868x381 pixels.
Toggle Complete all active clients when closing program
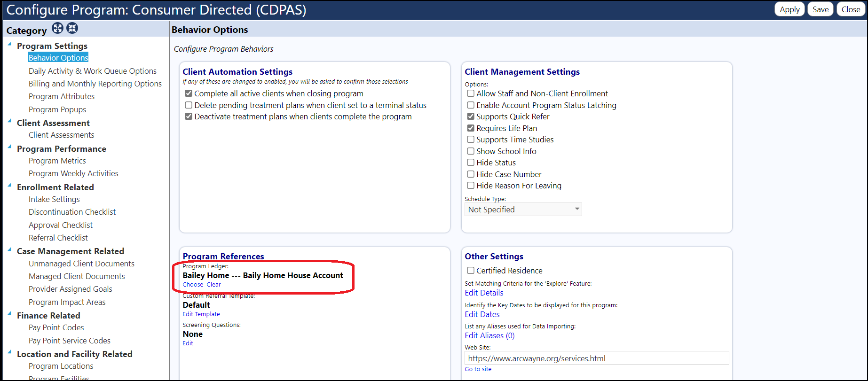tap(189, 93)
